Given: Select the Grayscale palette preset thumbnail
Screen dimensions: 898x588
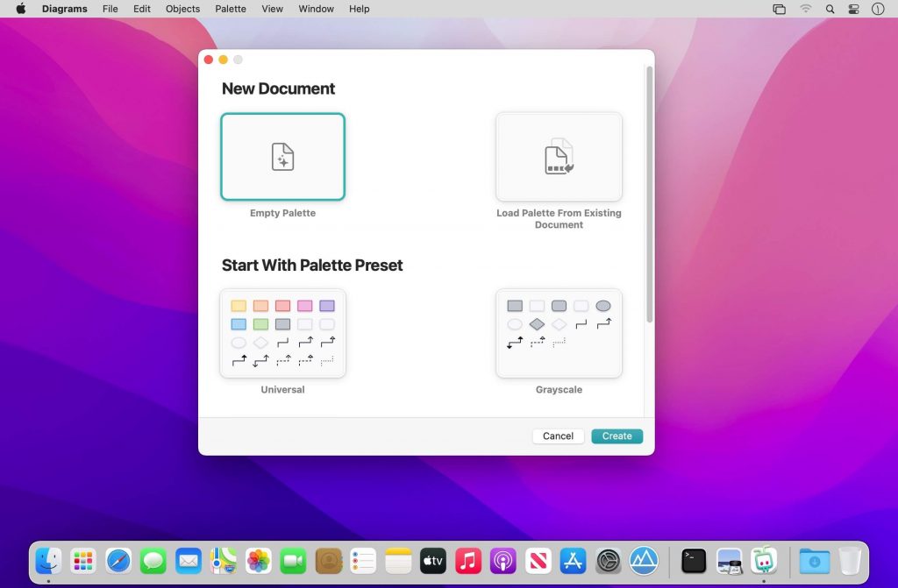Looking at the screenshot, I should click(x=559, y=334).
